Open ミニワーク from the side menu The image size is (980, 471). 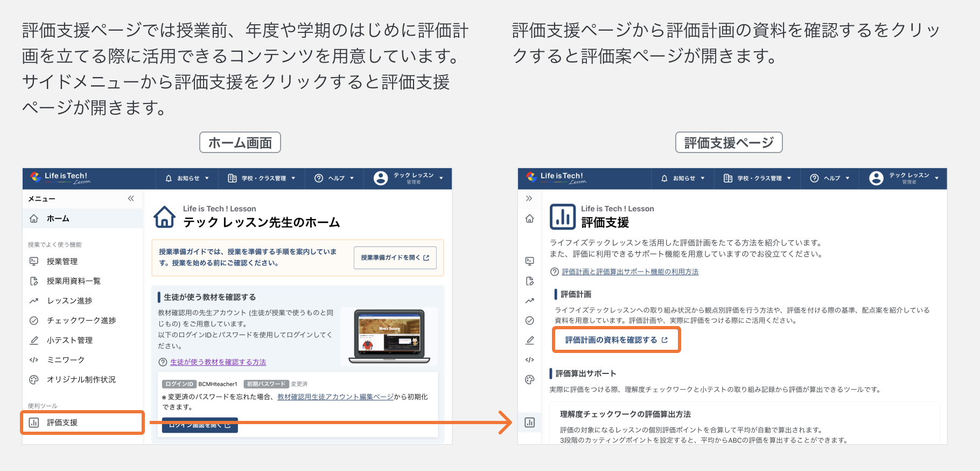tap(83, 359)
